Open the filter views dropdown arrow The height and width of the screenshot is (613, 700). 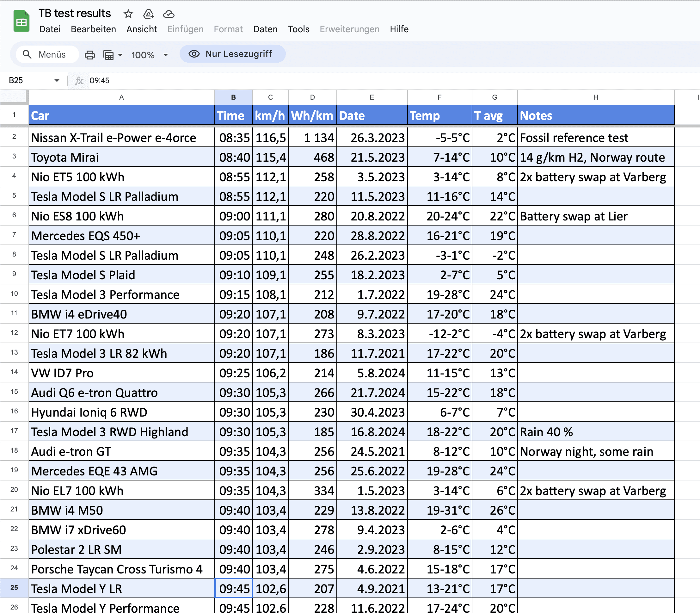120,55
